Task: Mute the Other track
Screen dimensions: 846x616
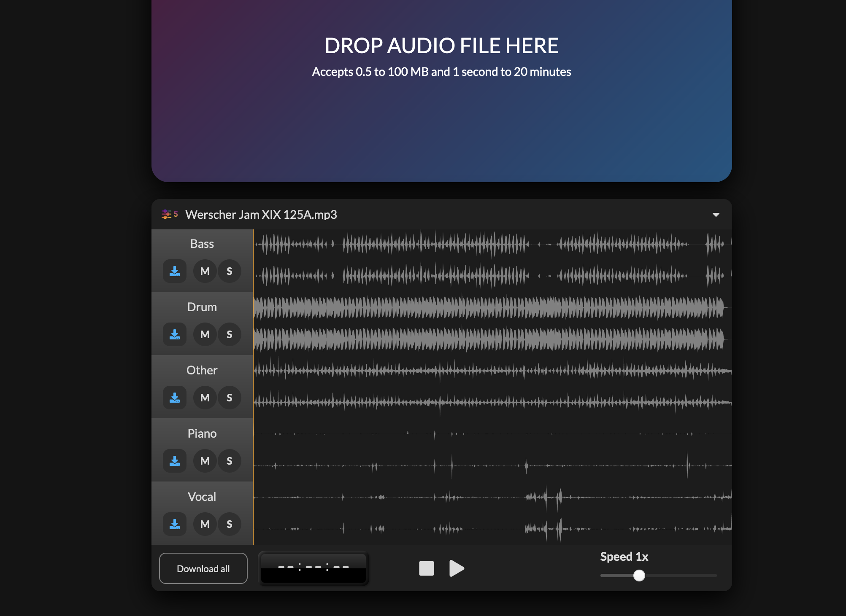Action: pos(205,398)
